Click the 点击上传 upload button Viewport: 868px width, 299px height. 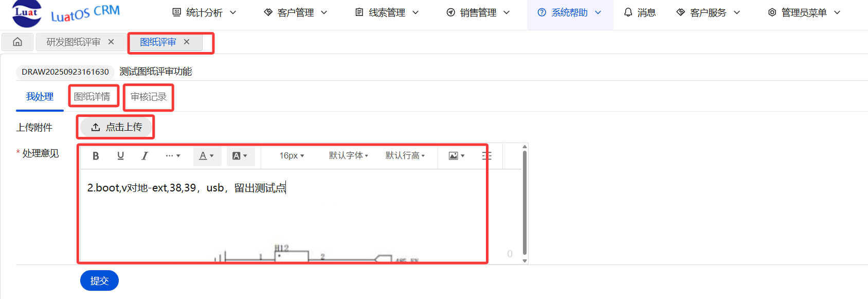coord(116,127)
